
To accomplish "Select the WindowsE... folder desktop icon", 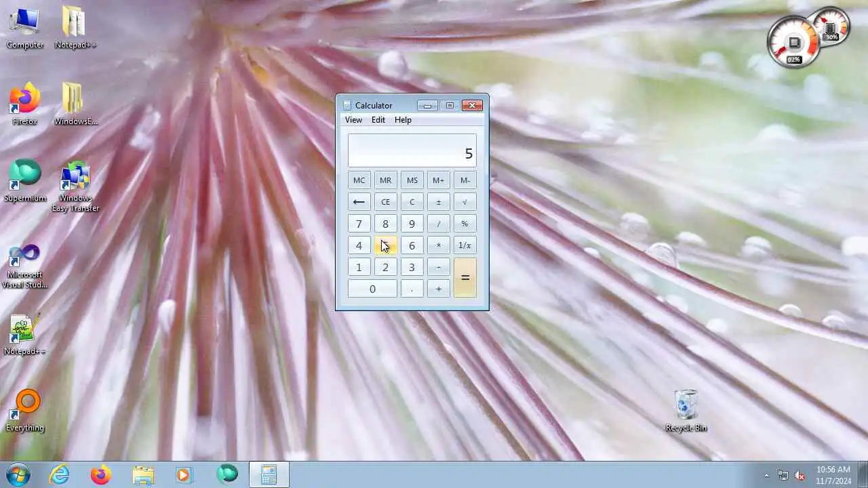I will [75, 104].
